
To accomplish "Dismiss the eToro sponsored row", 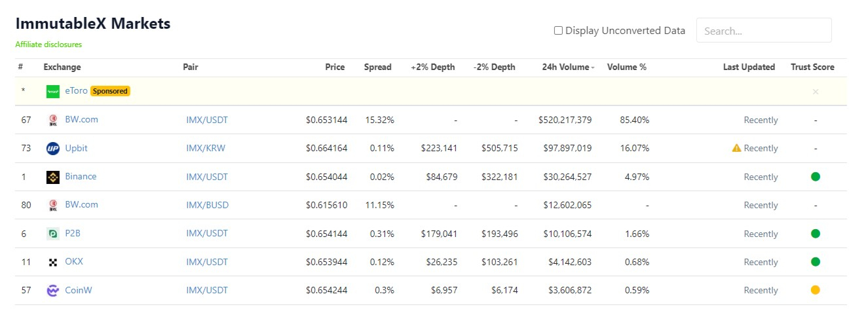I will [816, 92].
